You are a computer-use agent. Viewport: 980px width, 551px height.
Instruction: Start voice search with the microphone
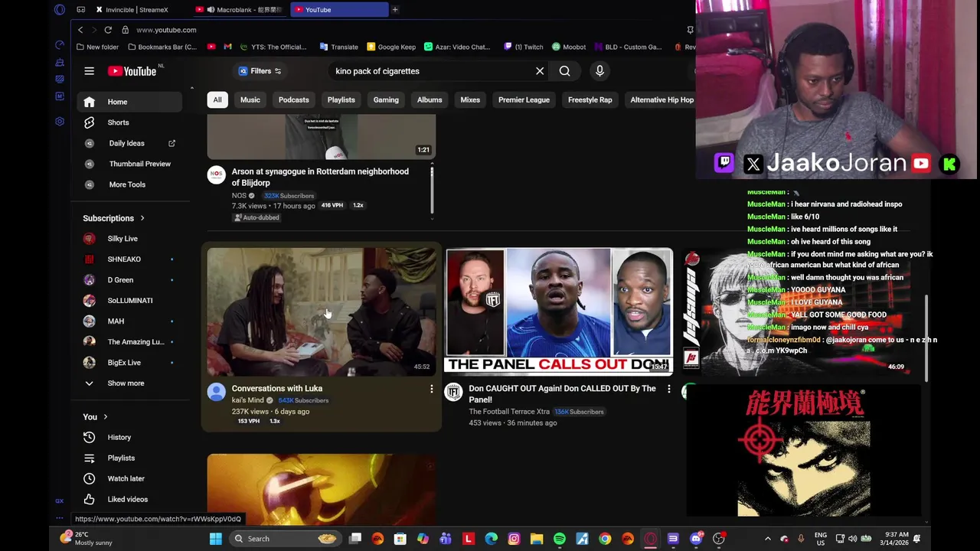tap(599, 71)
